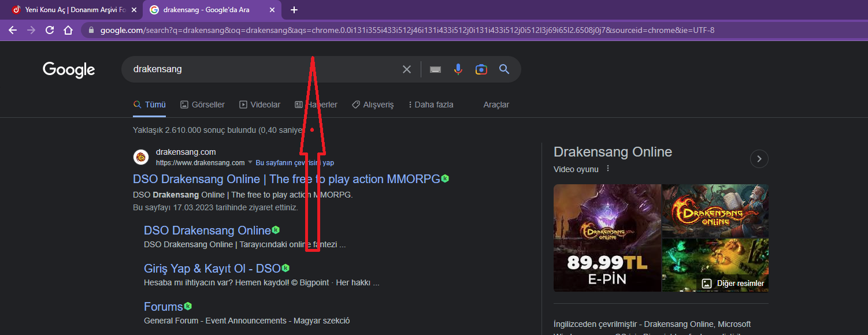Open the Araçlar search tools
The height and width of the screenshot is (335, 868).
496,105
